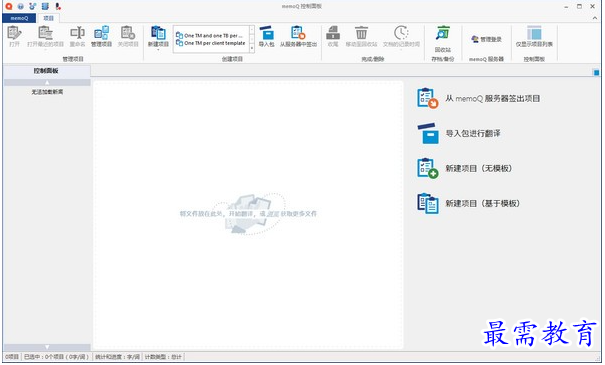The height and width of the screenshot is (365, 605).
Task: Click the 导入包进行翻译 link
Action: (x=473, y=133)
